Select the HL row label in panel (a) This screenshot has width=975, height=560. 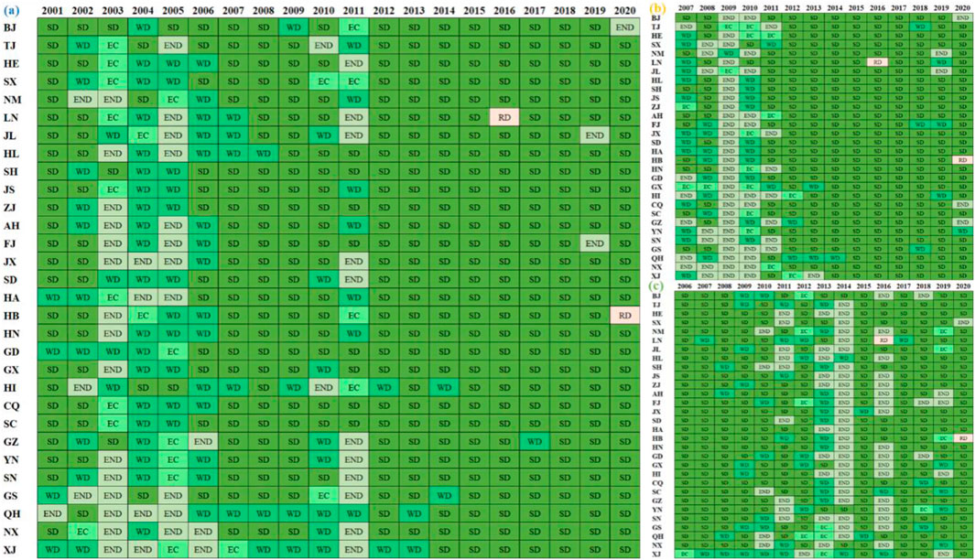click(11, 154)
